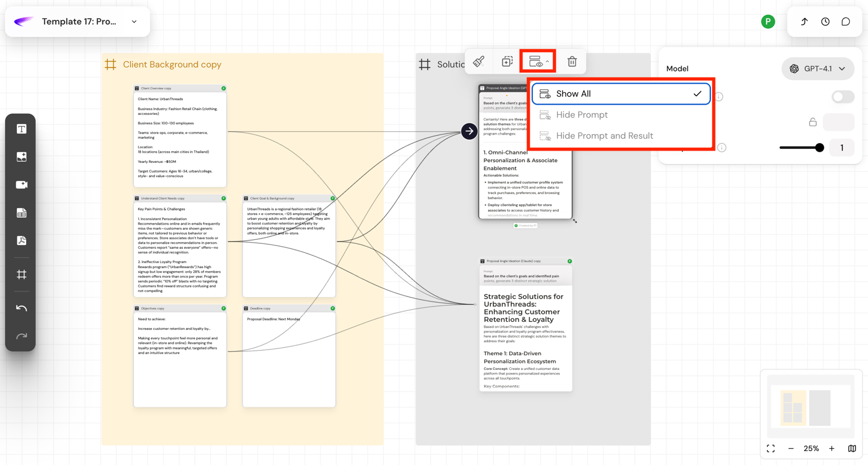The image size is (868, 465).
Task: Click the zoom in plus button
Action: pos(831,449)
